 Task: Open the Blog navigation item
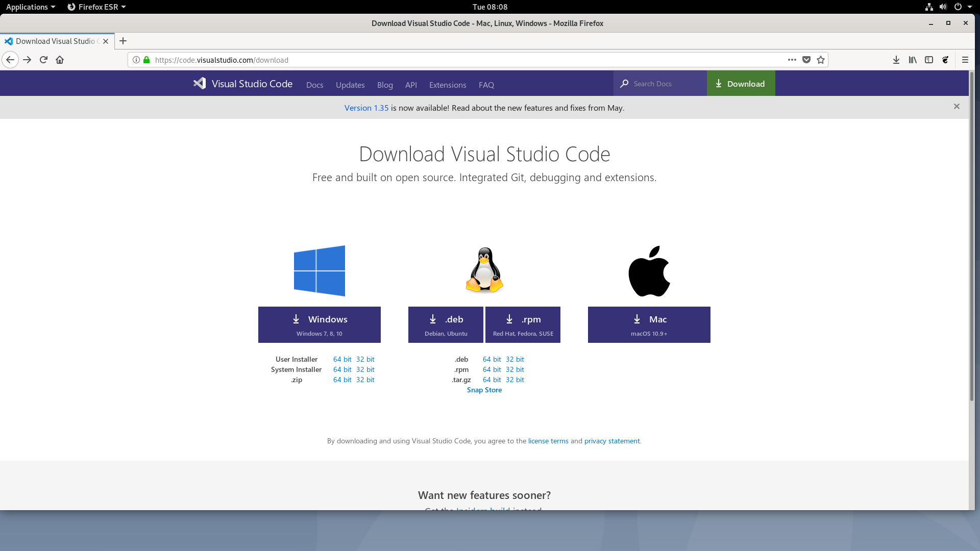click(385, 85)
